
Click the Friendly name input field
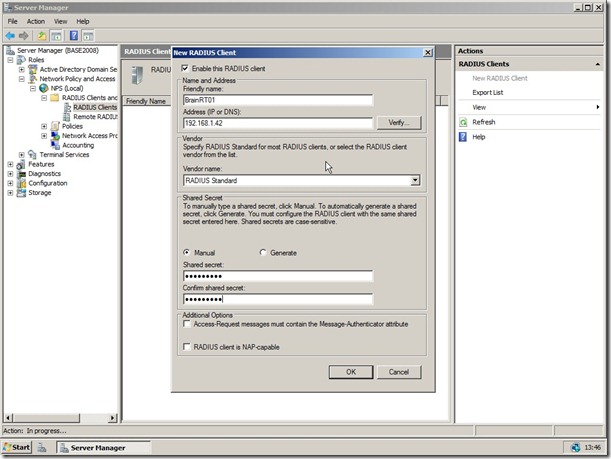point(278,100)
